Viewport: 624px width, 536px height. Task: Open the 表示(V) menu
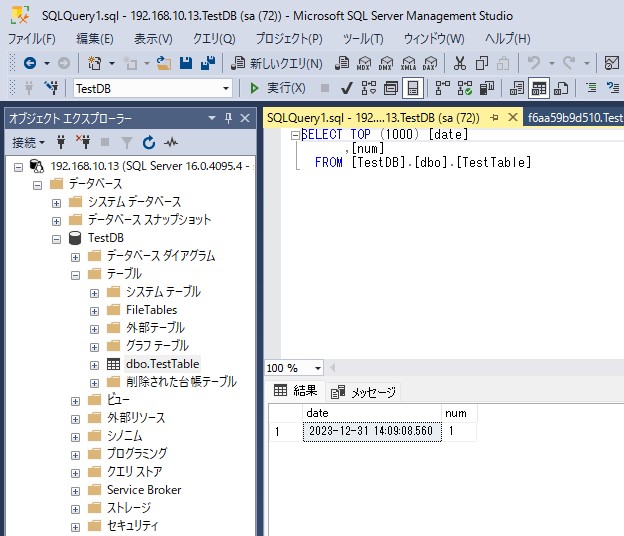coord(153,39)
